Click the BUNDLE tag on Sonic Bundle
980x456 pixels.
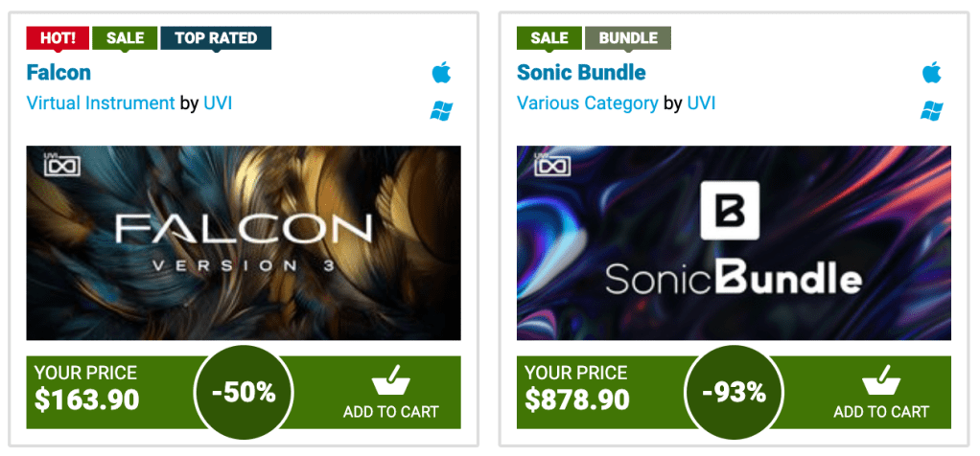pos(628,38)
